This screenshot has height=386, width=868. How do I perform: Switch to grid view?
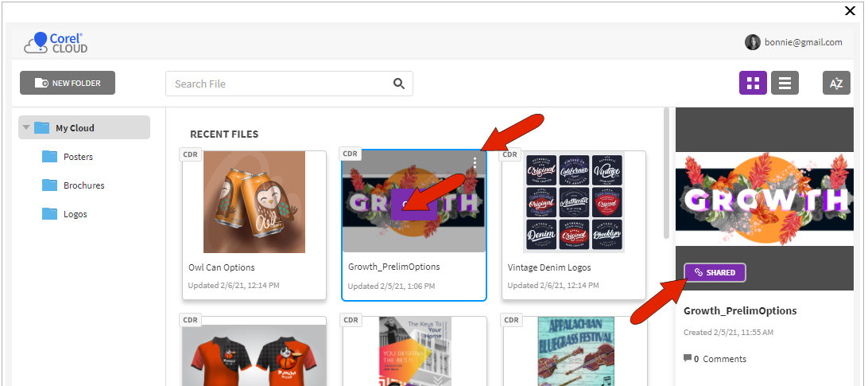(753, 84)
